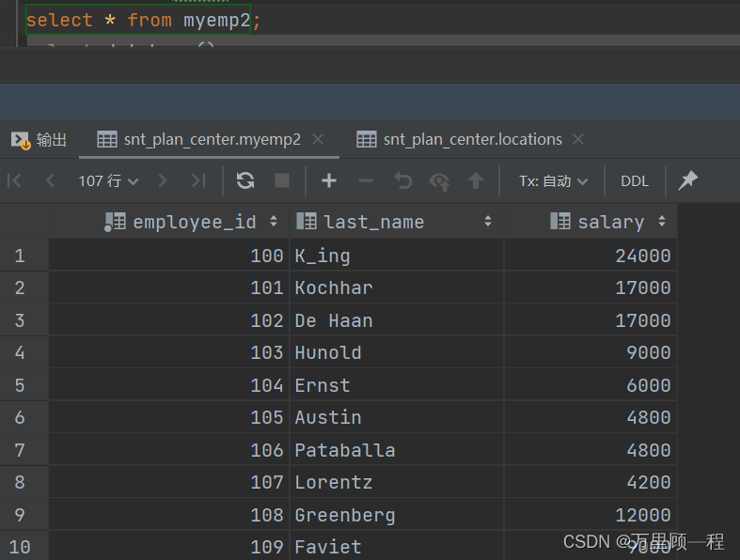The image size is (740, 560).
Task: Select salary 4800 in Austin row
Action: click(590, 417)
